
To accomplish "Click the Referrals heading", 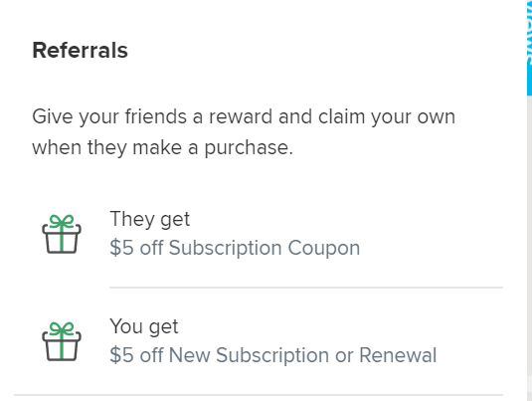I will click(81, 51).
